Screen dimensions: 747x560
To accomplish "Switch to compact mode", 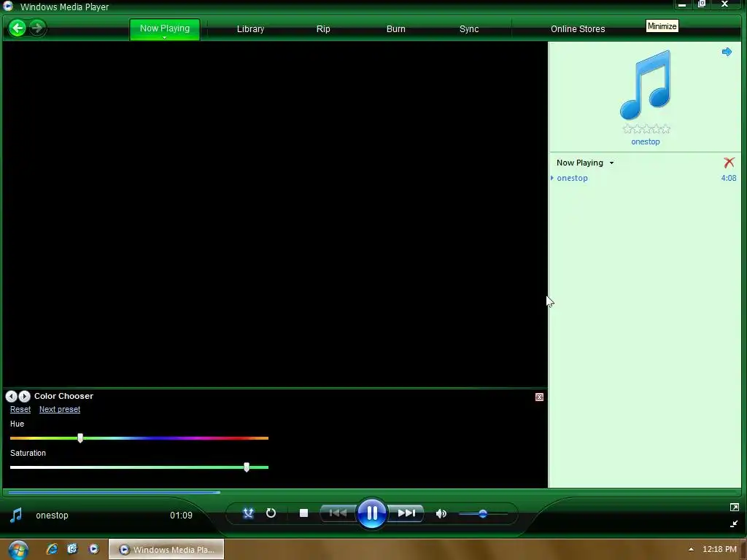I will point(734,524).
